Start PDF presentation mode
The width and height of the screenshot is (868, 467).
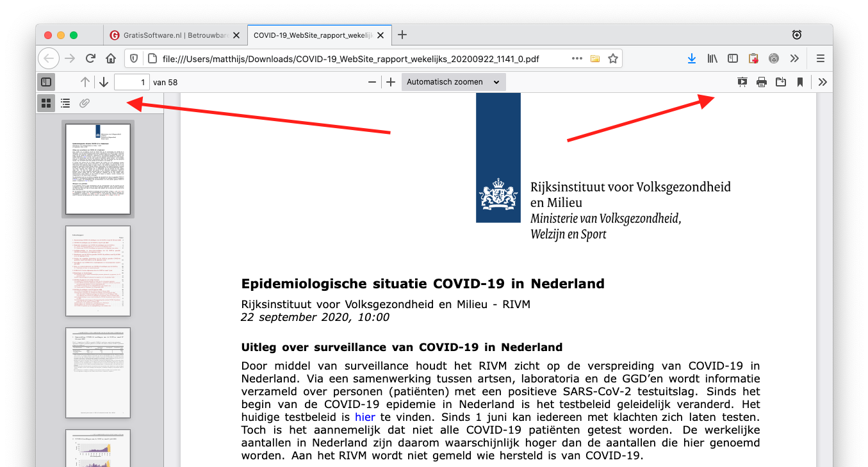coord(742,82)
